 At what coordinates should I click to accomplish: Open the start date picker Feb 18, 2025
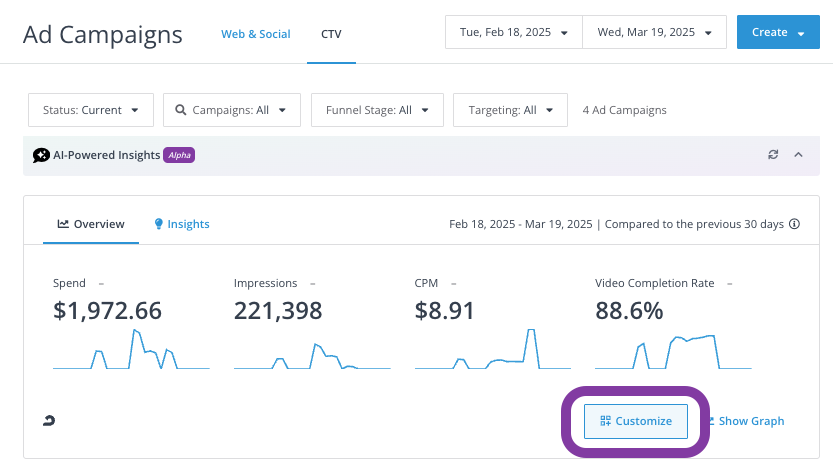(513, 32)
